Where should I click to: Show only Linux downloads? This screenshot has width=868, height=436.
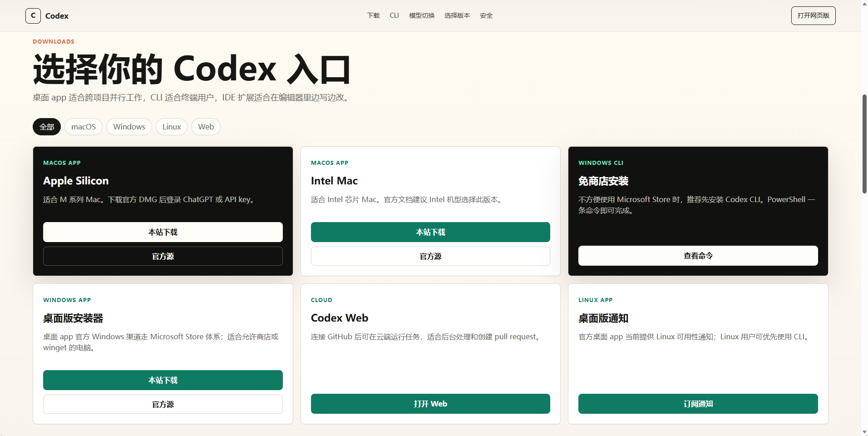click(172, 127)
